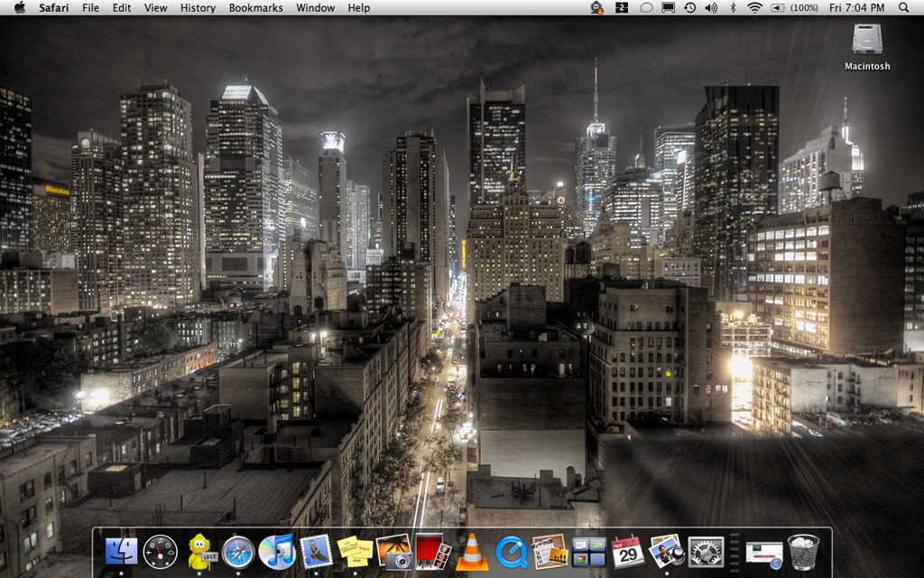924x578 pixels.
Task: Open the battery status menu
Action: click(779, 7)
